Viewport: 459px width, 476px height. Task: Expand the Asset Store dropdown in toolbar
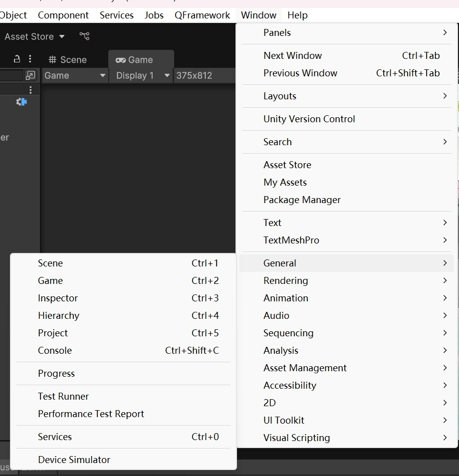click(34, 36)
